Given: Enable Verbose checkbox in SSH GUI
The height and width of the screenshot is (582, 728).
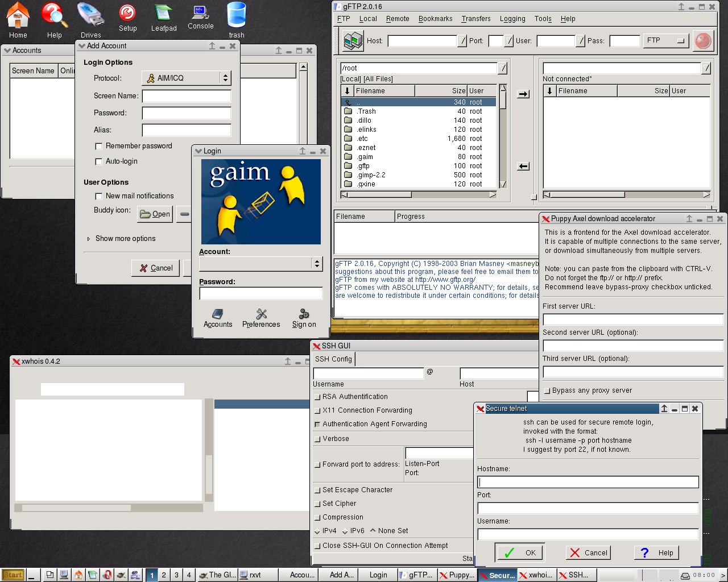Looking at the screenshot, I should [317, 439].
